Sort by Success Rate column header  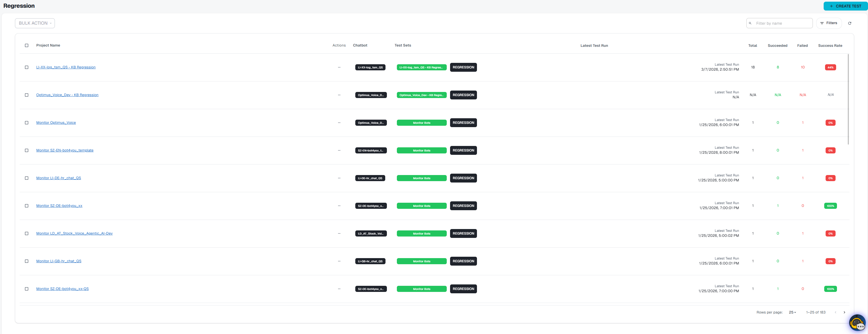tap(830, 46)
